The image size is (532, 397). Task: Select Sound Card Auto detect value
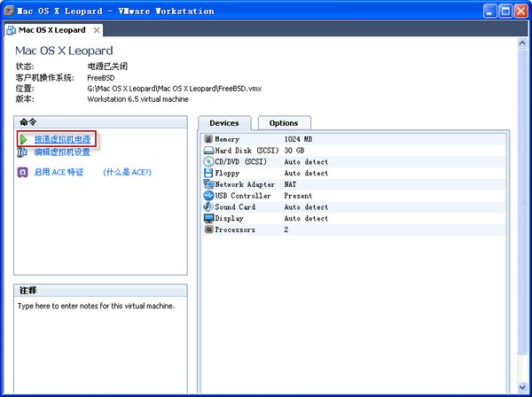pos(306,206)
